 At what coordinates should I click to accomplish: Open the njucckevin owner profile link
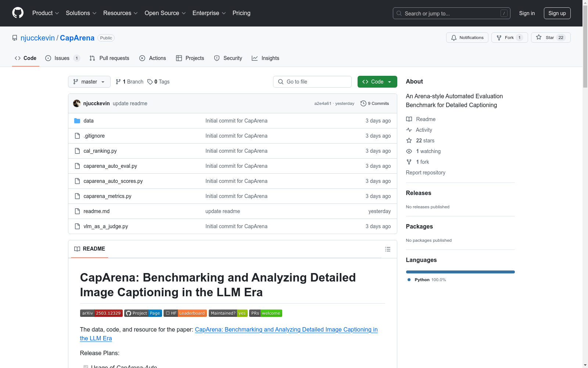coord(37,38)
